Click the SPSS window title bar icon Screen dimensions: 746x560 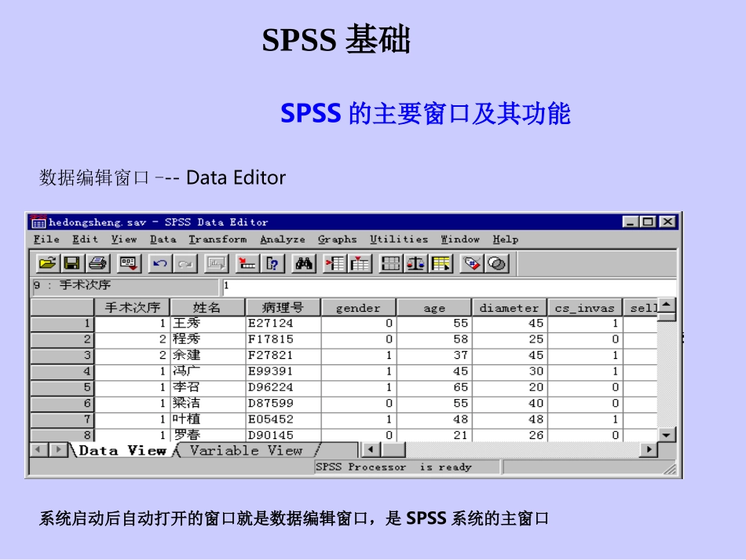38,221
